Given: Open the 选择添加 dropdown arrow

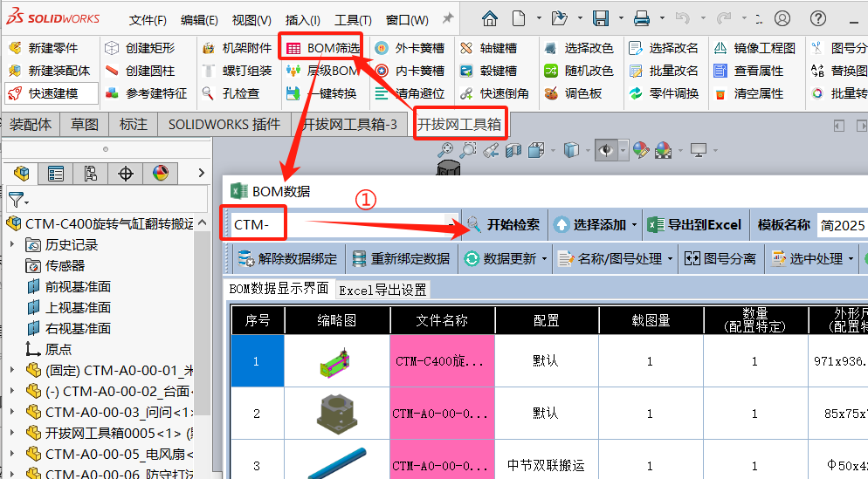Looking at the screenshot, I should point(634,225).
